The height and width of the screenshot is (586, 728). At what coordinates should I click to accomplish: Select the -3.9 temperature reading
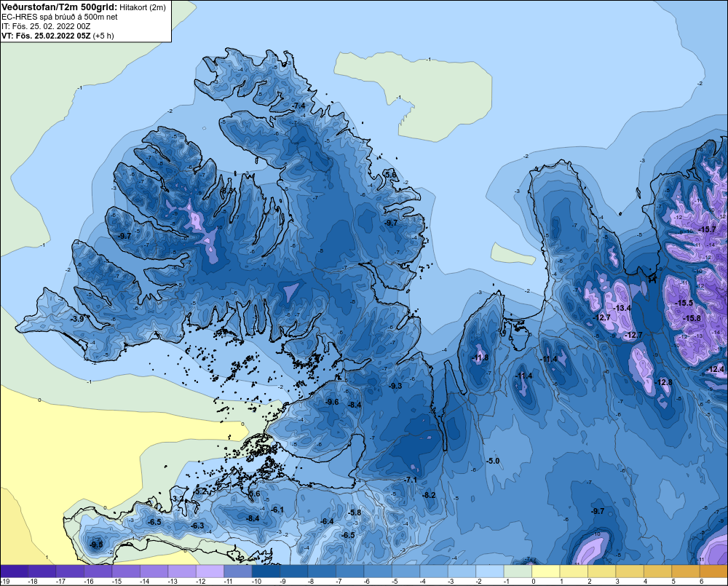77,319
